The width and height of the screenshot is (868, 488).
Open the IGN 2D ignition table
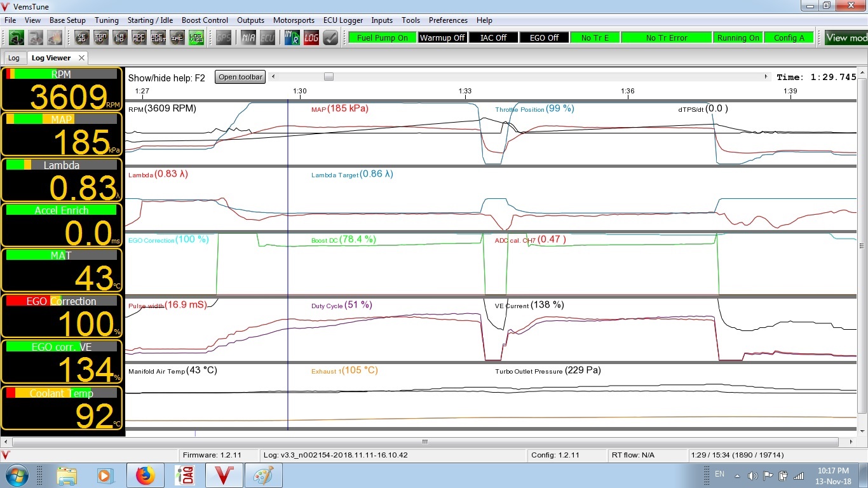click(x=101, y=37)
